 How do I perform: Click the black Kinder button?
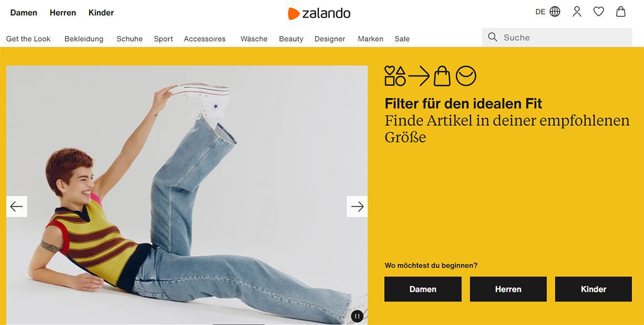pos(593,289)
